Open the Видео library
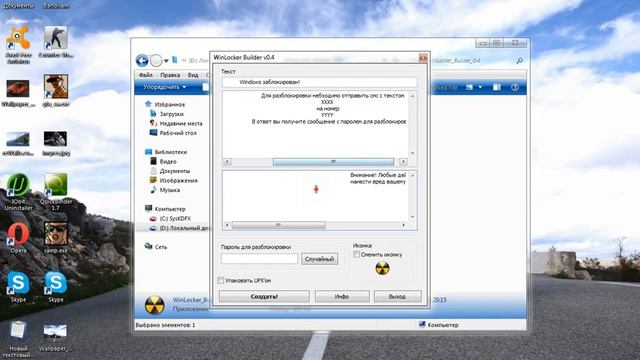Image resolution: width=640 pixels, height=360 pixels. (163, 162)
